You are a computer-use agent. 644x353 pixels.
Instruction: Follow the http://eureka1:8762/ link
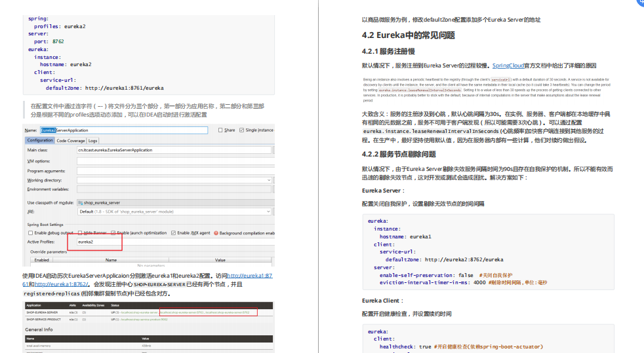62,284
